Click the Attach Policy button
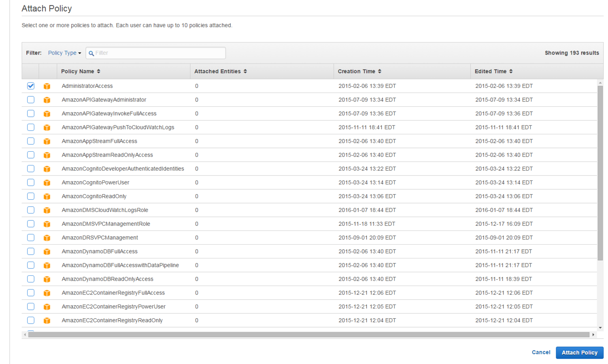 click(579, 353)
